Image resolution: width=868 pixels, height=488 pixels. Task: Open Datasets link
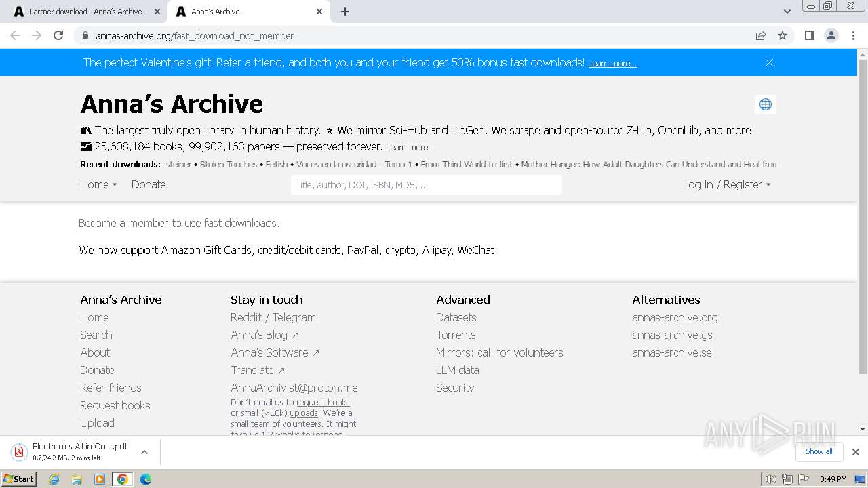[x=456, y=317]
